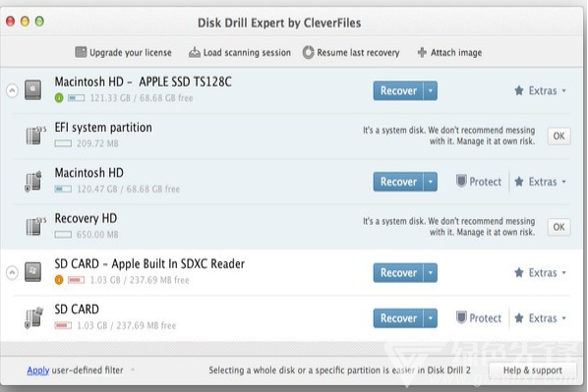Click the shield icon in Macintosh HD row
Image resolution: width=588 pixels, height=392 pixels.
461,181
